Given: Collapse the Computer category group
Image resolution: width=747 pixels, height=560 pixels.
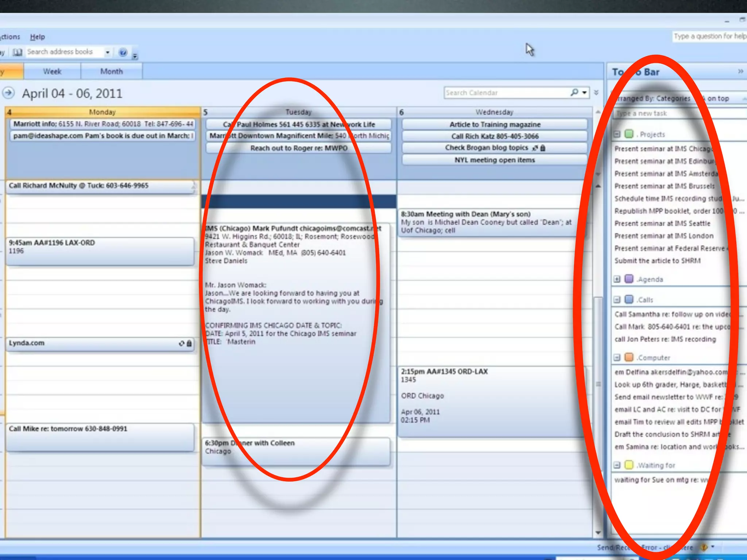Looking at the screenshot, I should coord(617,358).
